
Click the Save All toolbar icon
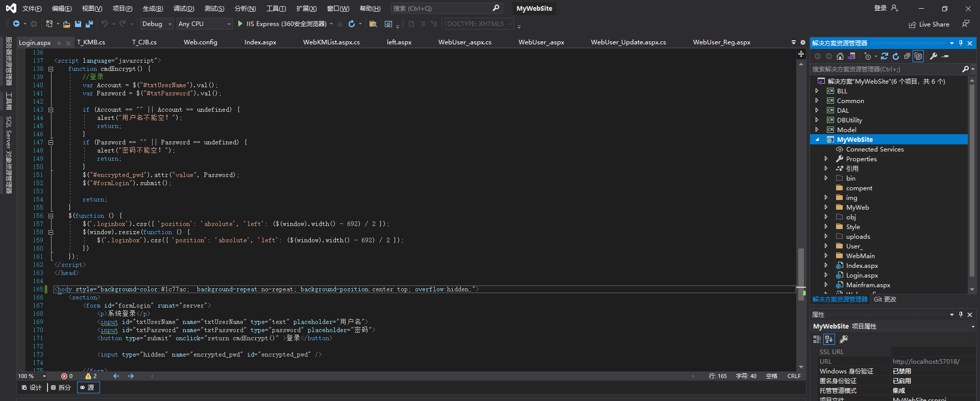(x=89, y=24)
